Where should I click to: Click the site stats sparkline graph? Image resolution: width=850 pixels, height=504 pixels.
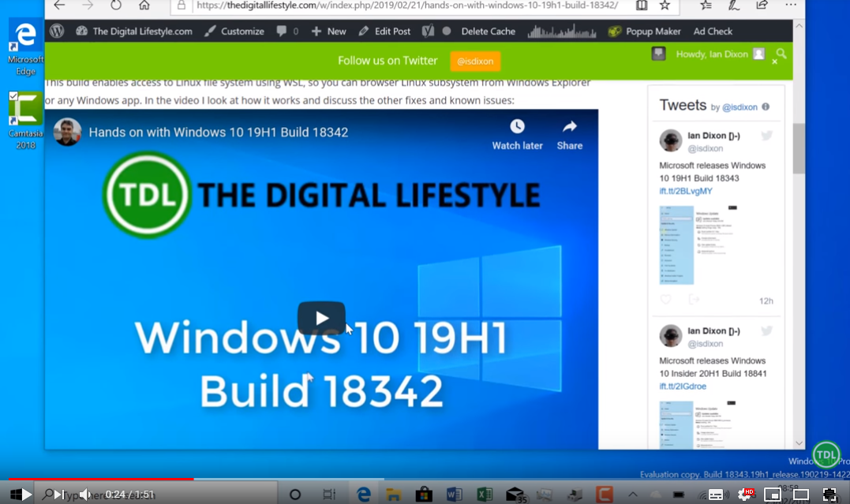coord(562,32)
